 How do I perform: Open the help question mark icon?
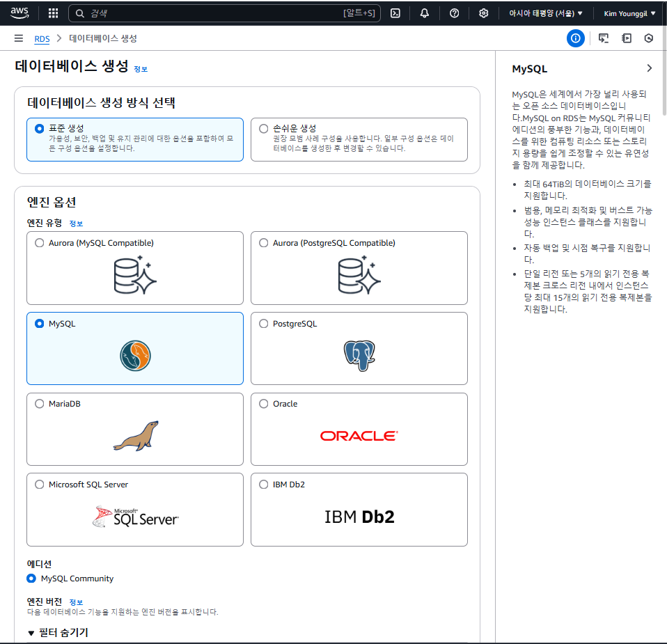tap(455, 13)
